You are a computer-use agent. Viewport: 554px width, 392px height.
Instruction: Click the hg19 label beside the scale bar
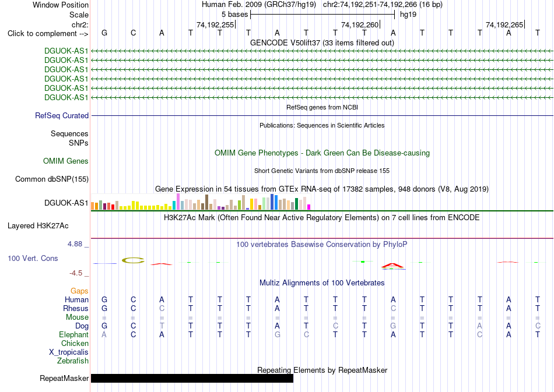coord(408,15)
